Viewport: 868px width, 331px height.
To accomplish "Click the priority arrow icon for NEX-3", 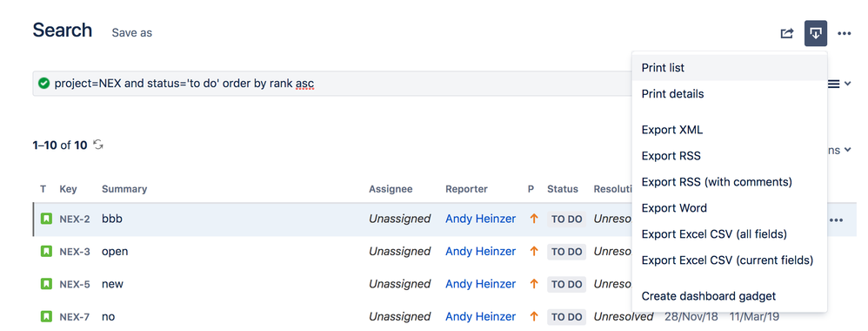I will 534,251.
